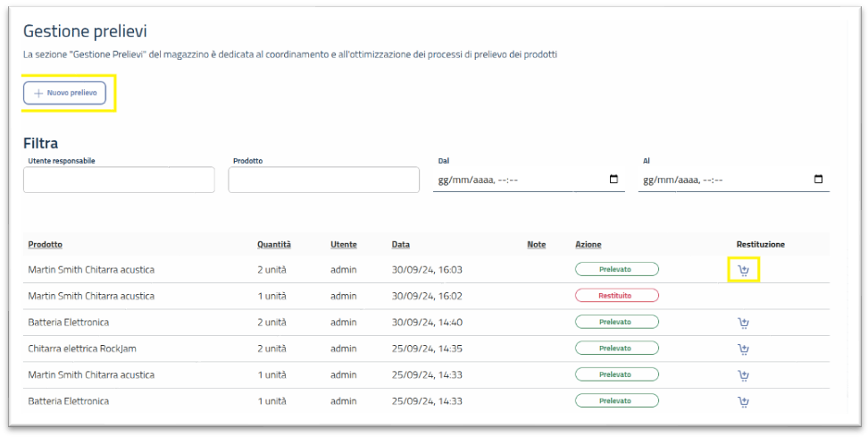Click return cart icon for Batteria Elettronica 14:40 row

(743, 323)
